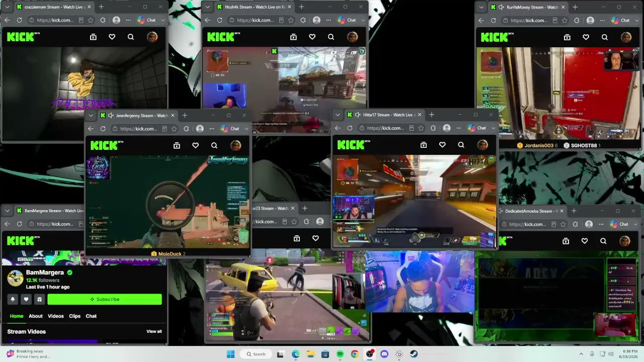Open user avatar in RunYaMoney window
644x362 pixels.
click(x=626, y=37)
